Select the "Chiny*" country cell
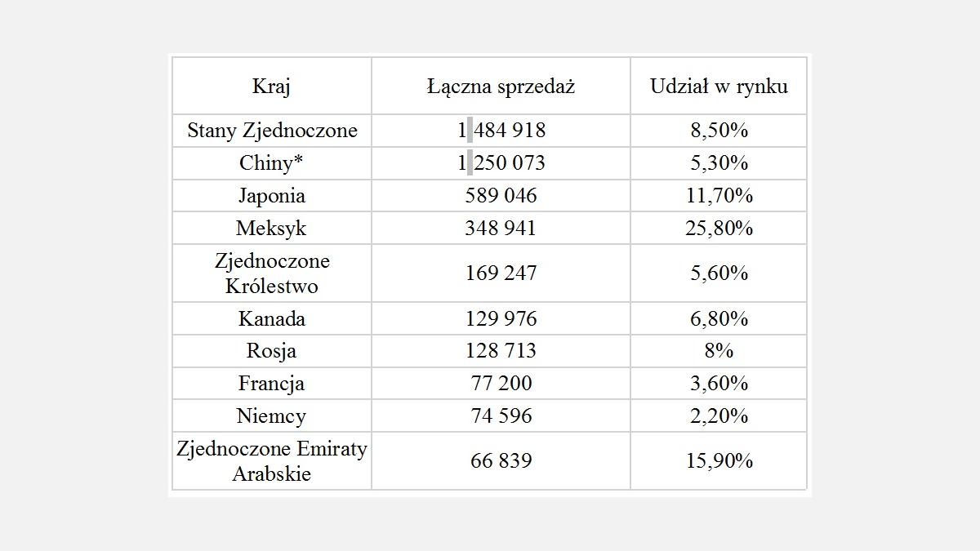The height and width of the screenshot is (551, 980). [271, 163]
